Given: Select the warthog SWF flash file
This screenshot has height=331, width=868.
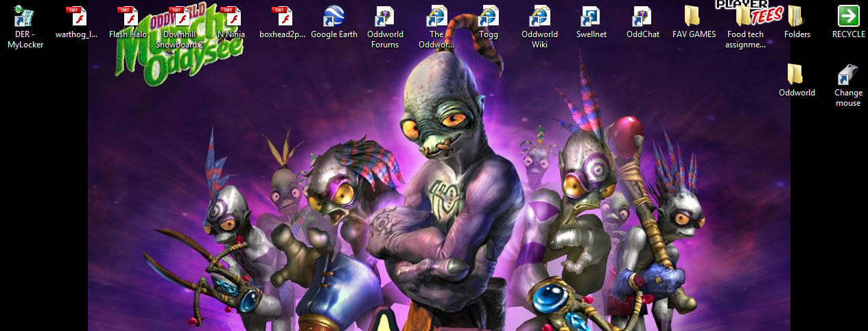Looking at the screenshot, I should point(76,16).
